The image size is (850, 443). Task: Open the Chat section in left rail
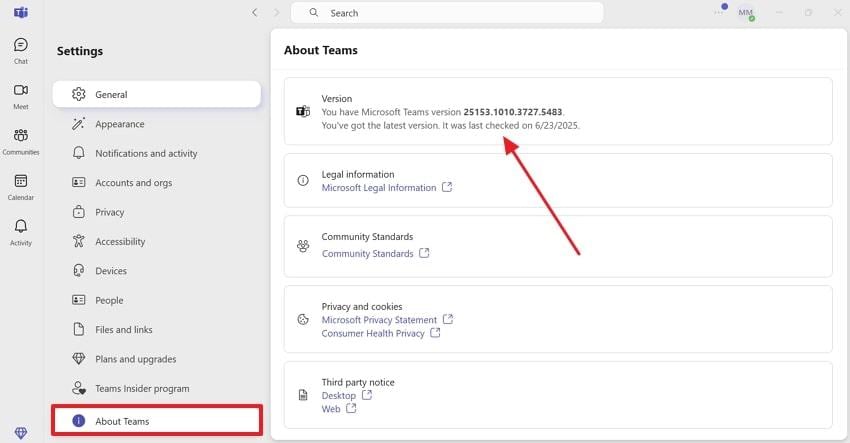pyautogui.click(x=21, y=52)
